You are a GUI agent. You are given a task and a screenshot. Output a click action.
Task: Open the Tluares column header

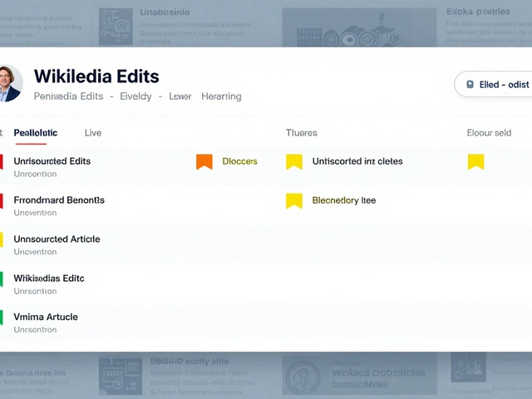[301, 133]
